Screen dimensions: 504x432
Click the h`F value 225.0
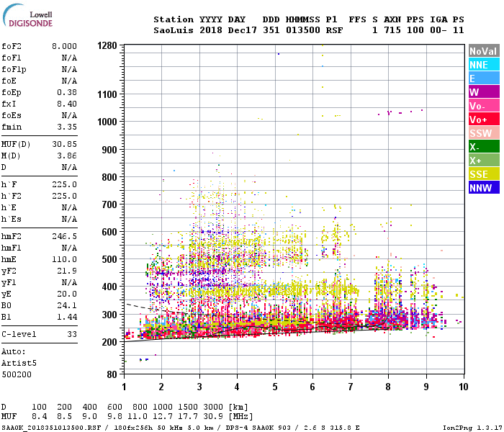point(64,184)
